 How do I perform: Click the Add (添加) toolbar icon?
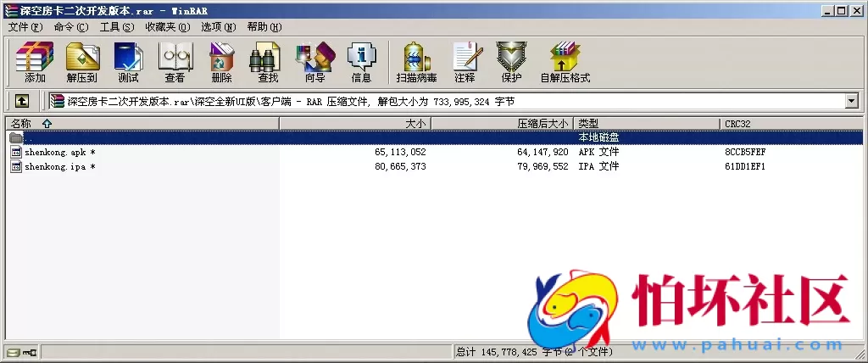point(35,62)
